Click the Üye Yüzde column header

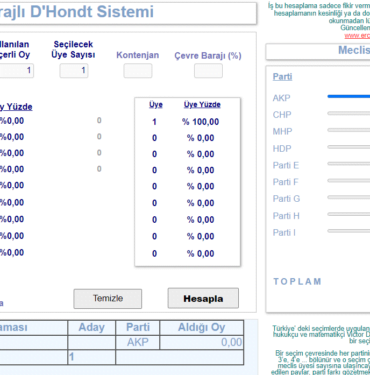(202, 105)
